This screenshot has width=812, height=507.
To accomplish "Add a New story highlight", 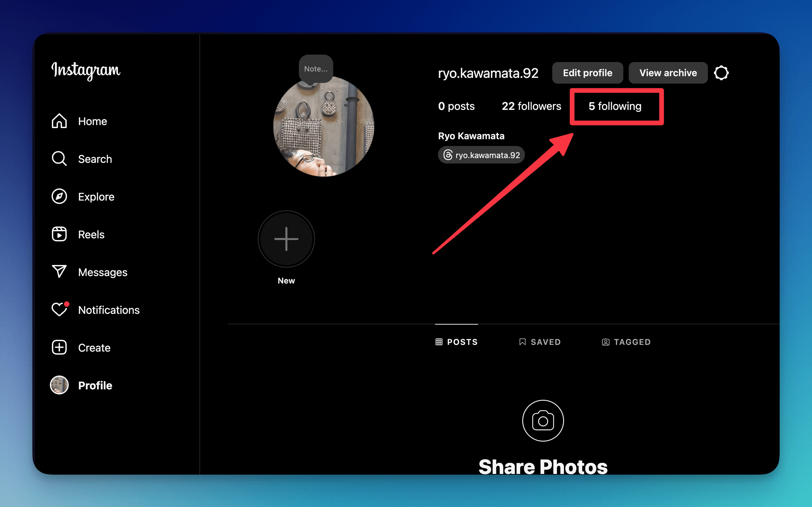I will (286, 239).
